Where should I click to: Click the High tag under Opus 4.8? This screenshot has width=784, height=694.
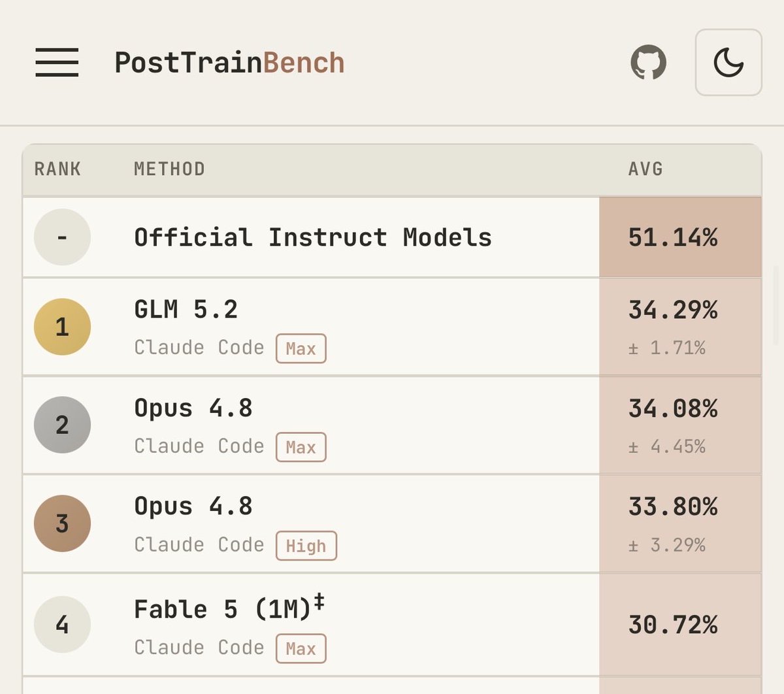point(306,546)
